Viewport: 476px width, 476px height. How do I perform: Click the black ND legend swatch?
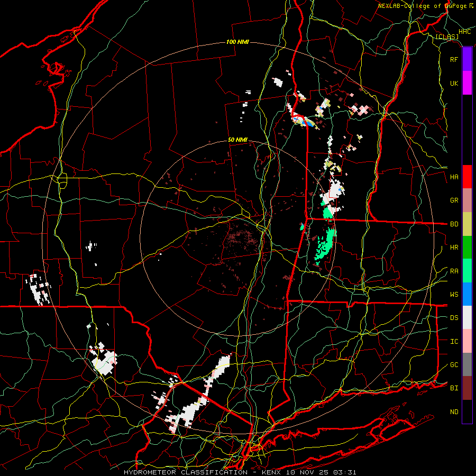[x=467, y=411]
